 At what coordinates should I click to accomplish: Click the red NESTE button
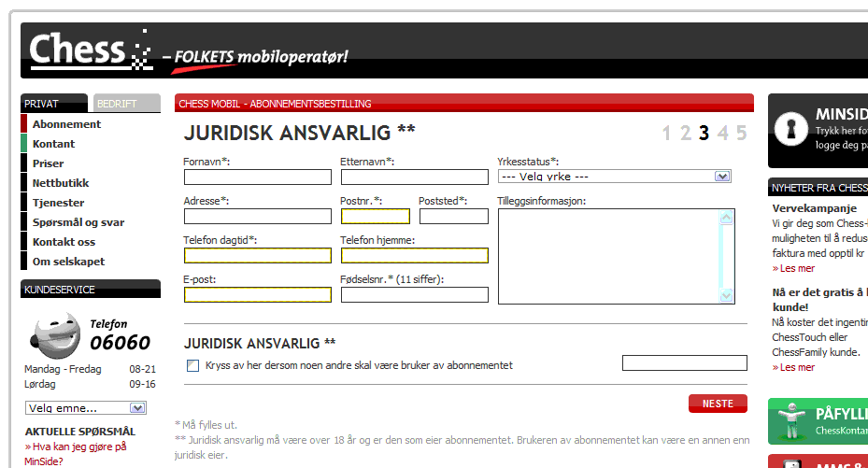tap(718, 404)
